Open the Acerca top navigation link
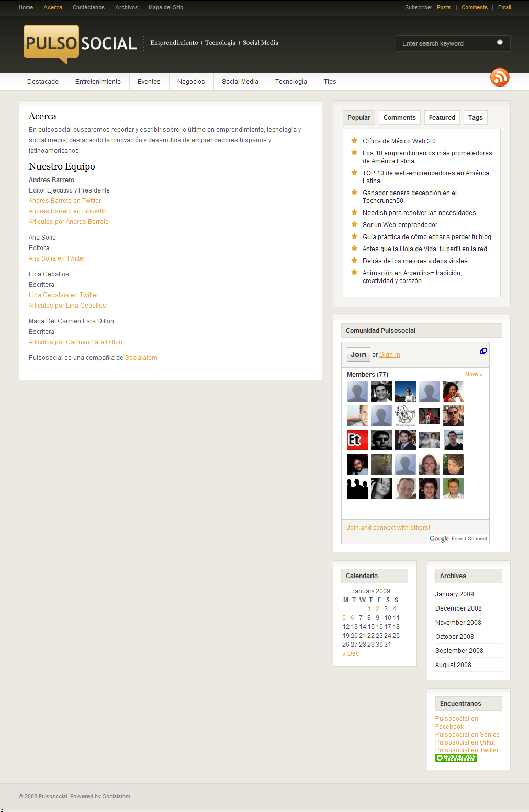This screenshot has height=812, width=529. (x=53, y=7)
